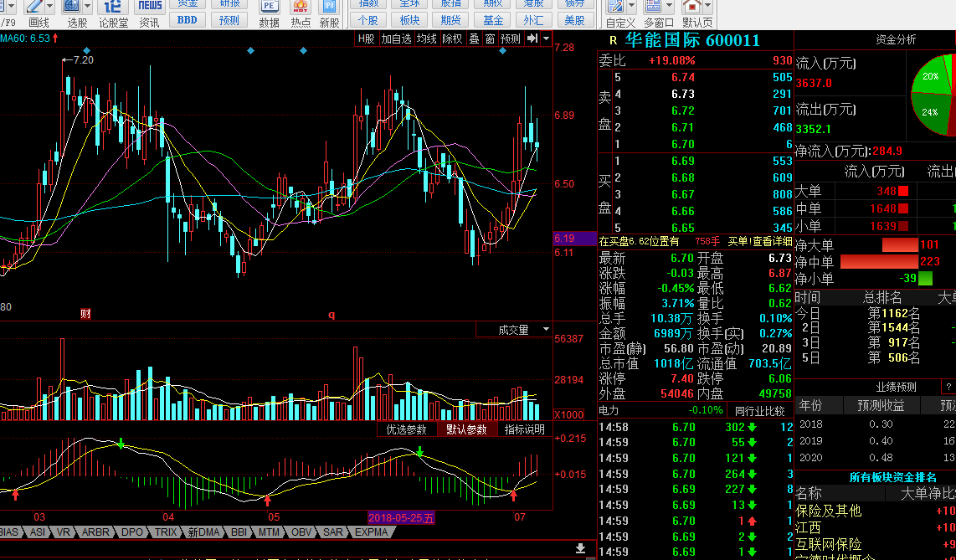Click the 板块 sector button

409,20
